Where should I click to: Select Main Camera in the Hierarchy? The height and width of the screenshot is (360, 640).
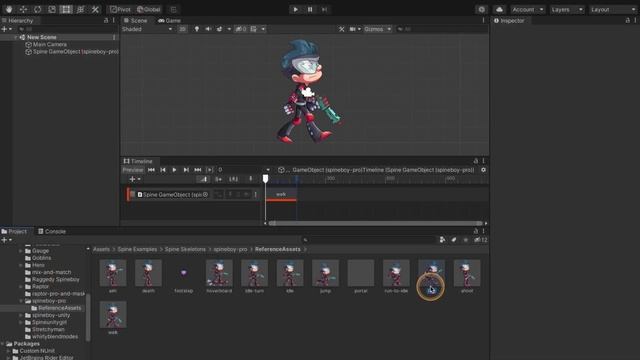pyautogui.click(x=49, y=44)
